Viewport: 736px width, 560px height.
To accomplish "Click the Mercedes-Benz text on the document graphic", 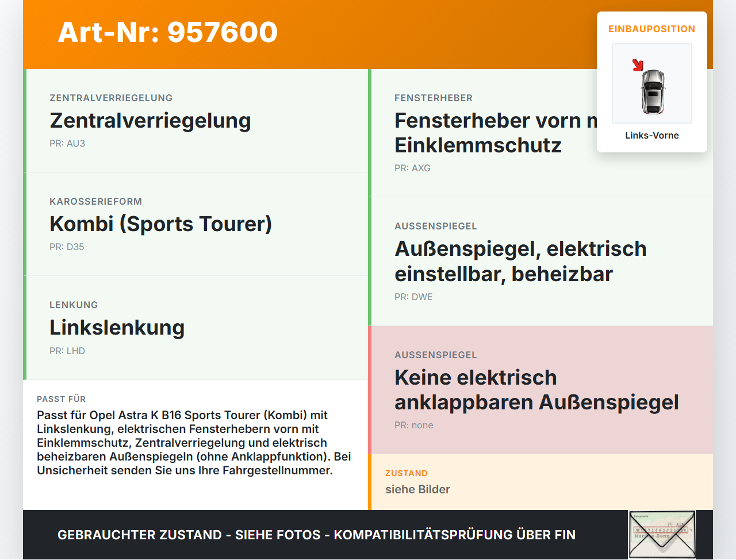I will pos(653,536).
